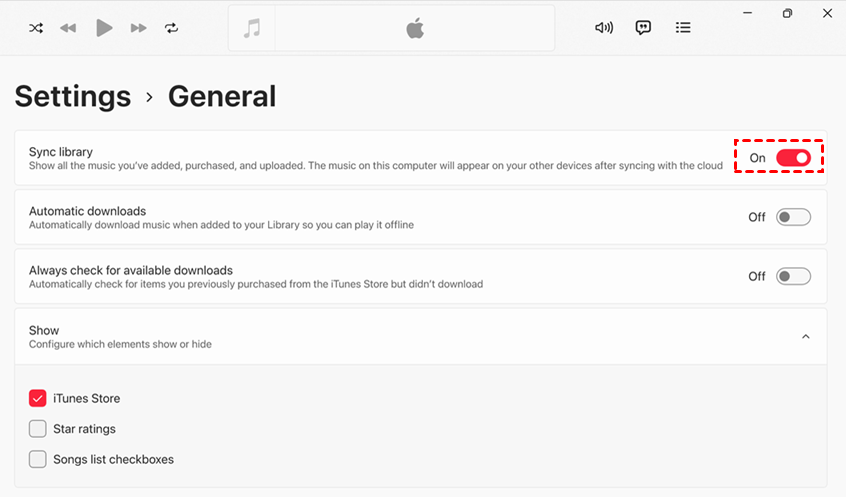
Task: Uncheck the iTunes Store checkbox
Action: (x=38, y=398)
